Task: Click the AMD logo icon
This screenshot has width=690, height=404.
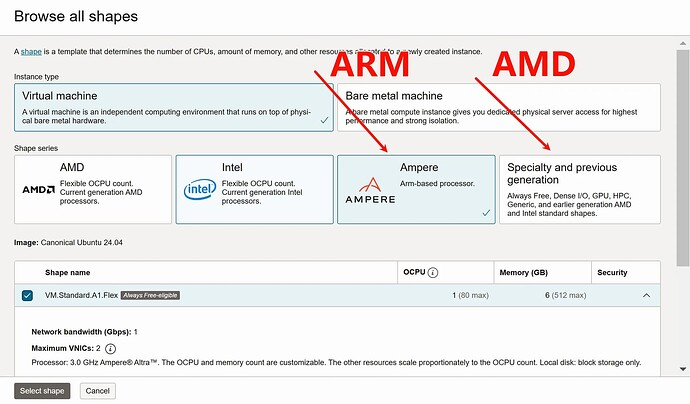Action: (38, 190)
